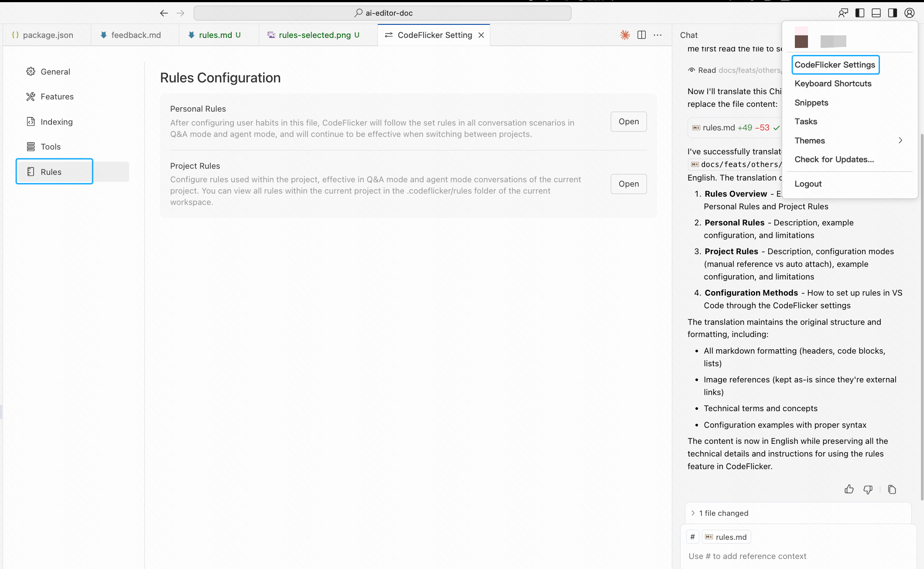
Task: Select the CodeFlicker Setting tab
Action: [x=434, y=35]
